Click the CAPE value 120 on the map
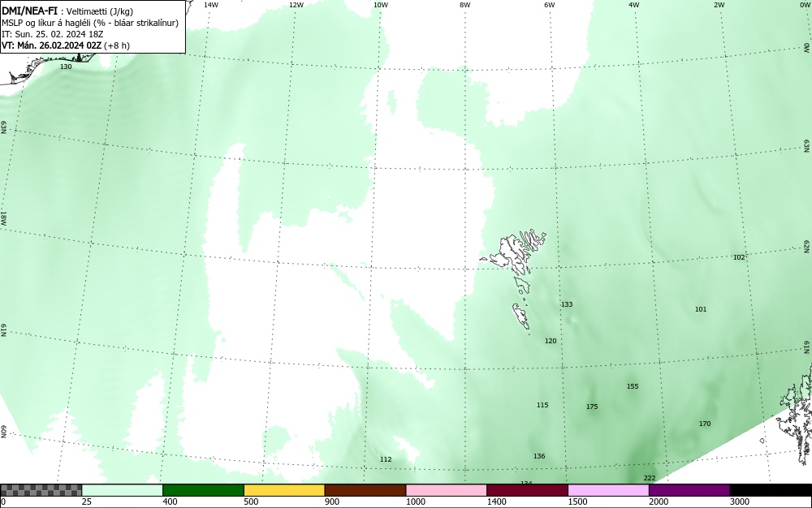Viewport: 812px width, 508px height. click(x=551, y=341)
